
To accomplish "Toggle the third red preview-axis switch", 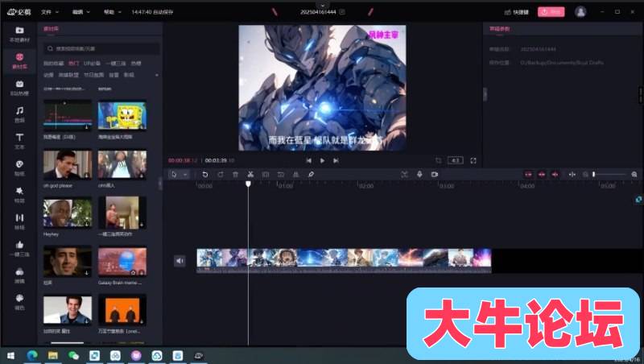I will tap(555, 175).
